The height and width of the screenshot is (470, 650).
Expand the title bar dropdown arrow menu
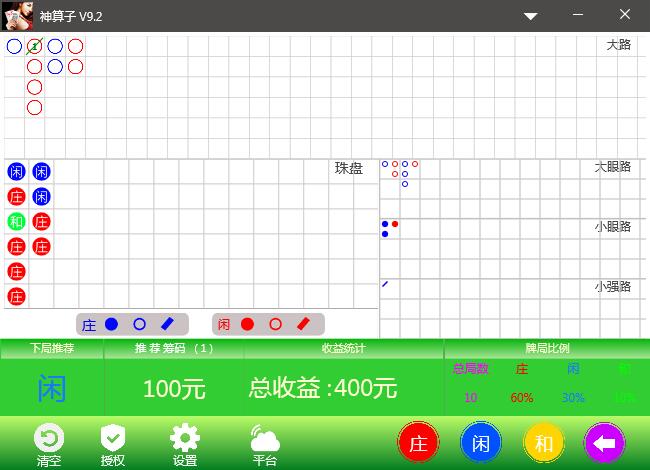point(531,16)
